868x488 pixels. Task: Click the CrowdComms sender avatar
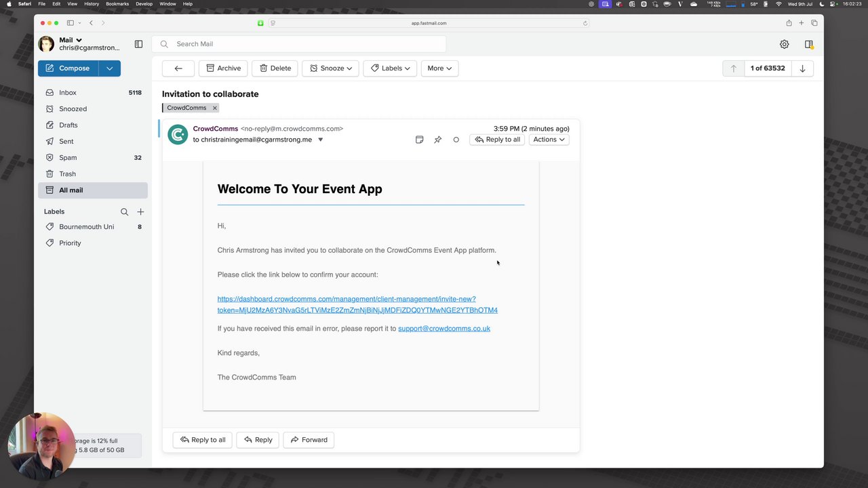click(x=178, y=134)
